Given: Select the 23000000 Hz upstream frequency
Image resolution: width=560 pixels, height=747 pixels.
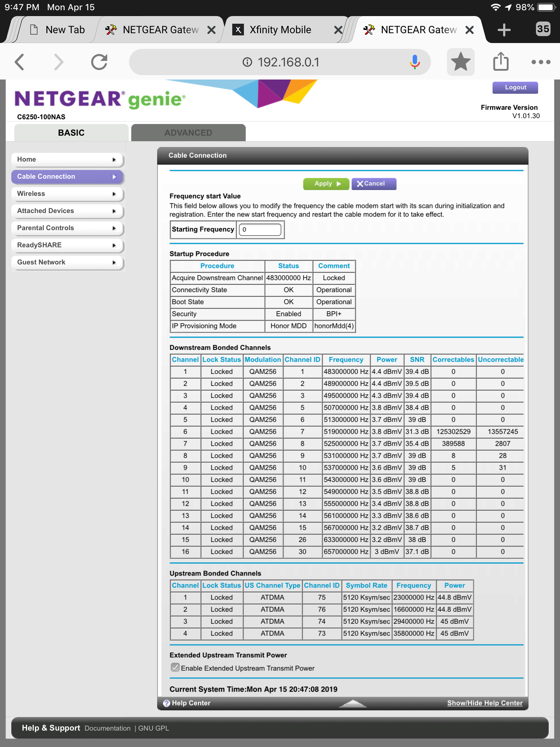Looking at the screenshot, I should [414, 597].
